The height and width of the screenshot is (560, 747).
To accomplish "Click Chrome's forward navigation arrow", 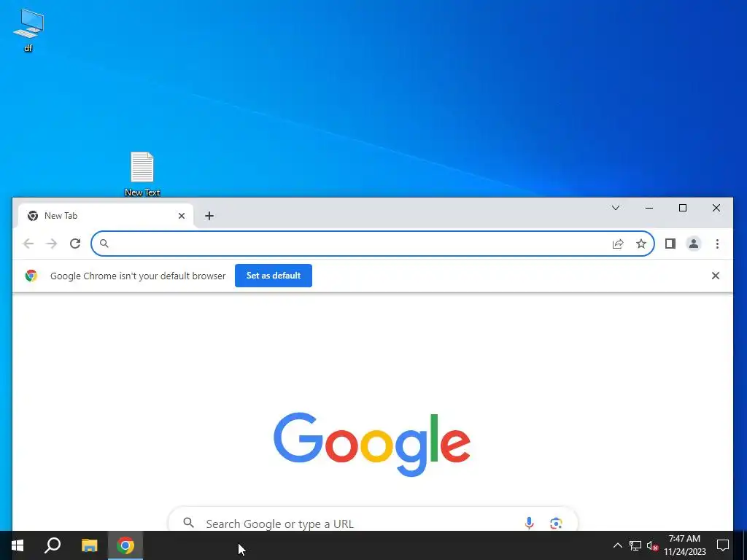I will pyautogui.click(x=52, y=244).
